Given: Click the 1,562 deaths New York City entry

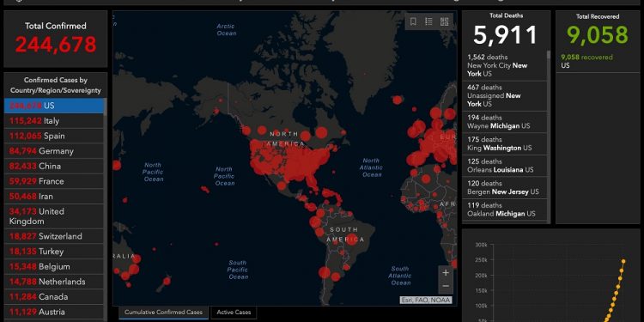Looking at the screenshot, I should [x=505, y=66].
